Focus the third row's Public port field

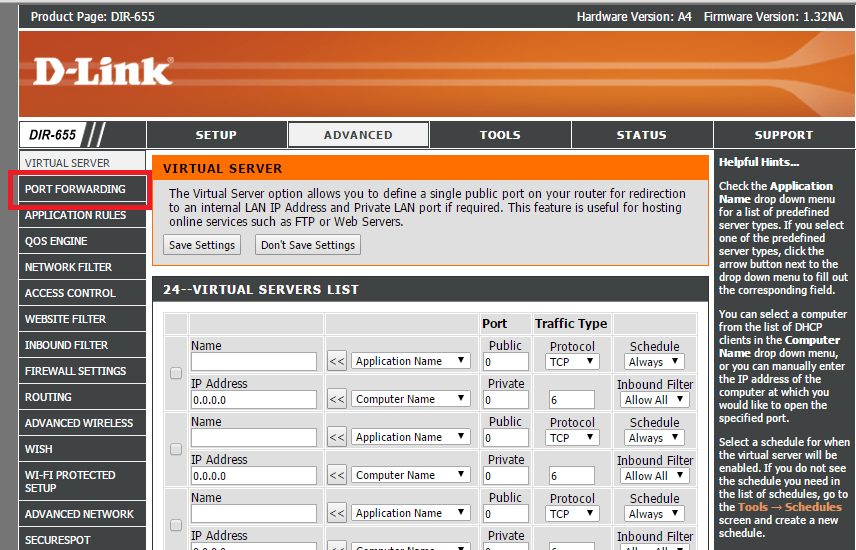[x=506, y=513]
